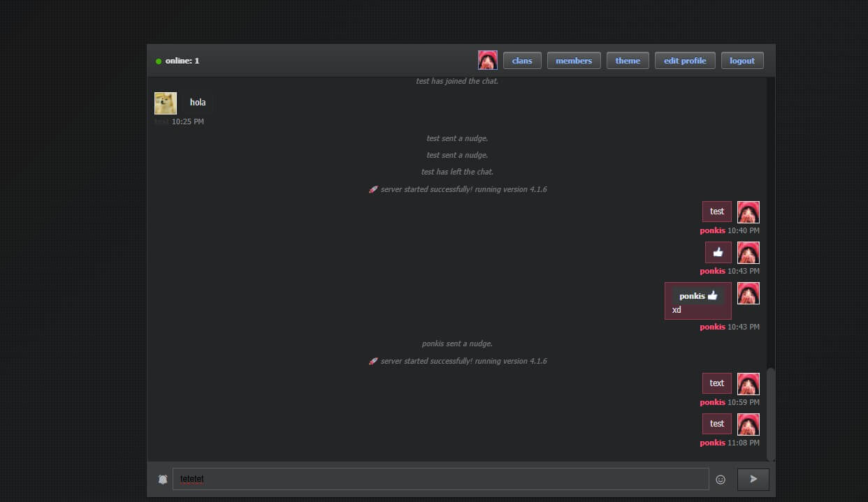The width and height of the screenshot is (868, 502).
Task: Click the quoted ponkis reply bubble
Action: (697, 302)
